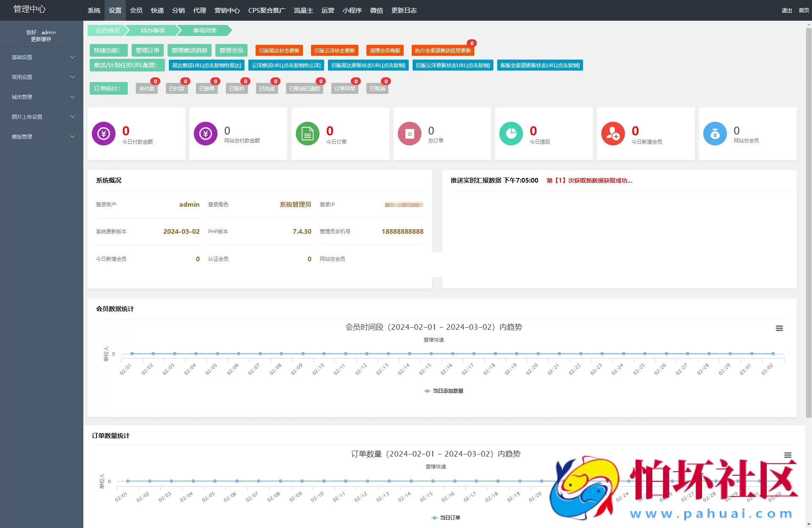
Task: Click the purple 今日付款金额 yen icon
Action: click(103, 133)
